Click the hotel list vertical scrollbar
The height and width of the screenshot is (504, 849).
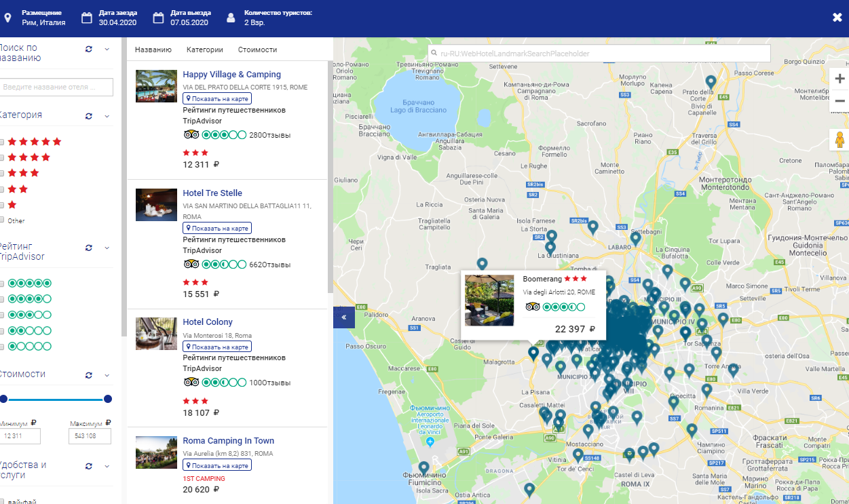pyautogui.click(x=330, y=176)
